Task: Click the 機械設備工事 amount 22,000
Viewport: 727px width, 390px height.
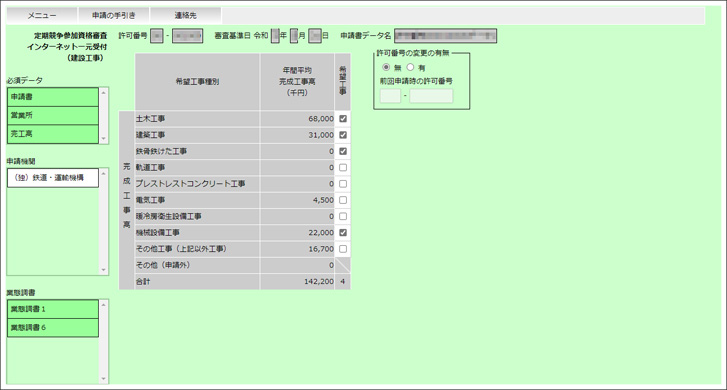Action: pyautogui.click(x=321, y=232)
